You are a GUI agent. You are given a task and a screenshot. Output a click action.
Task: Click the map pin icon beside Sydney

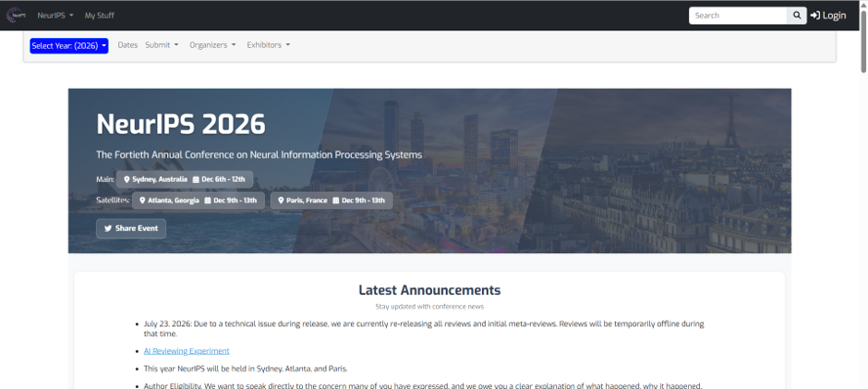tap(127, 179)
